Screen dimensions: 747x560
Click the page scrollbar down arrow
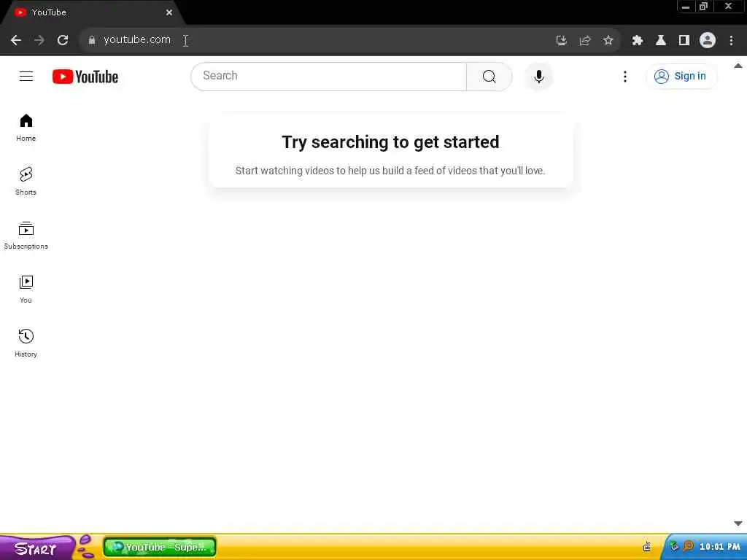click(x=738, y=524)
